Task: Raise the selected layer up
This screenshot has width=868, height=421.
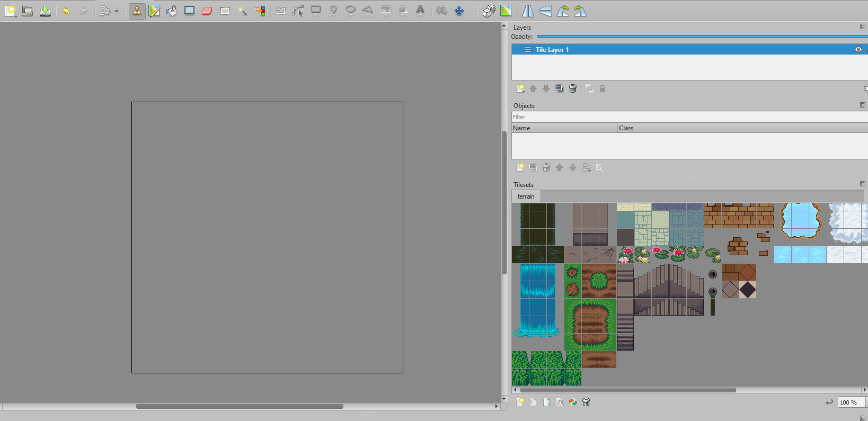Action: coord(533,88)
